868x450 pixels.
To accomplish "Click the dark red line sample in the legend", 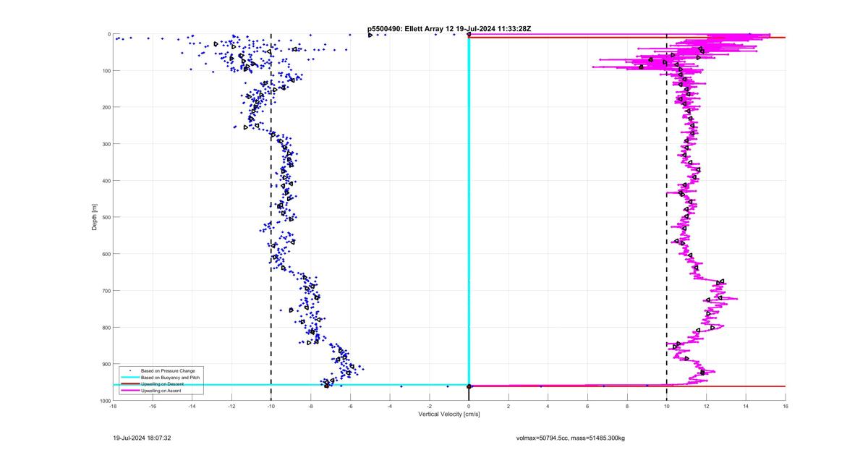I will (x=130, y=383).
